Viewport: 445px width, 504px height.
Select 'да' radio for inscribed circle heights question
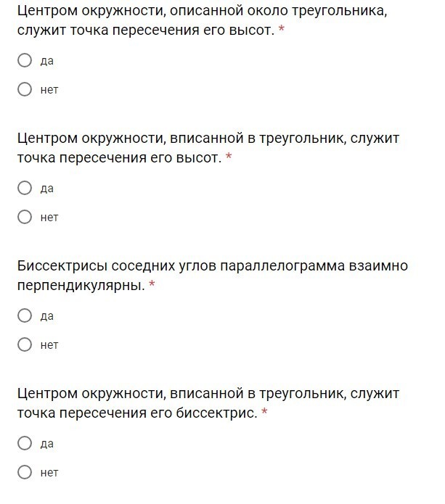(x=25, y=189)
